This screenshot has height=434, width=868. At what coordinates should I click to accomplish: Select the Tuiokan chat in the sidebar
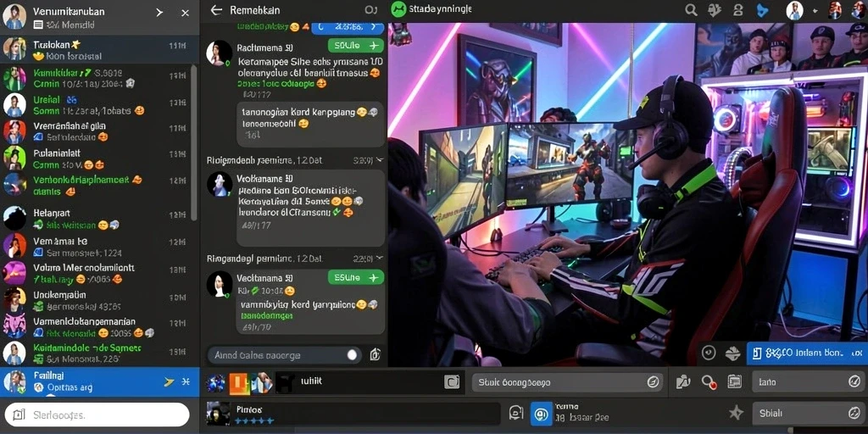100,50
